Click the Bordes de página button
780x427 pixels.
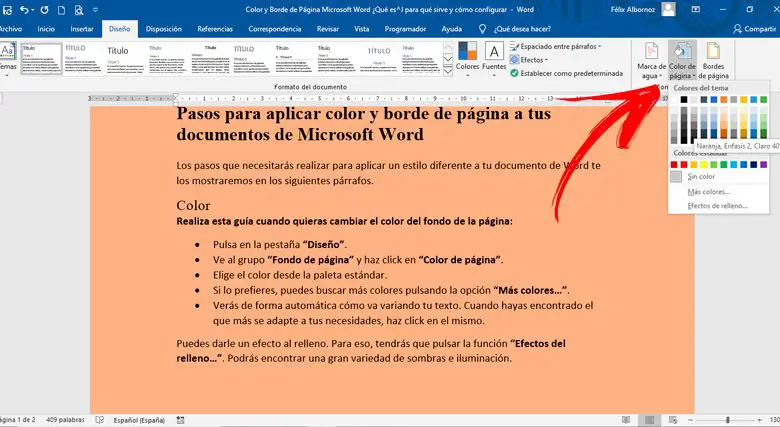pyautogui.click(x=713, y=61)
